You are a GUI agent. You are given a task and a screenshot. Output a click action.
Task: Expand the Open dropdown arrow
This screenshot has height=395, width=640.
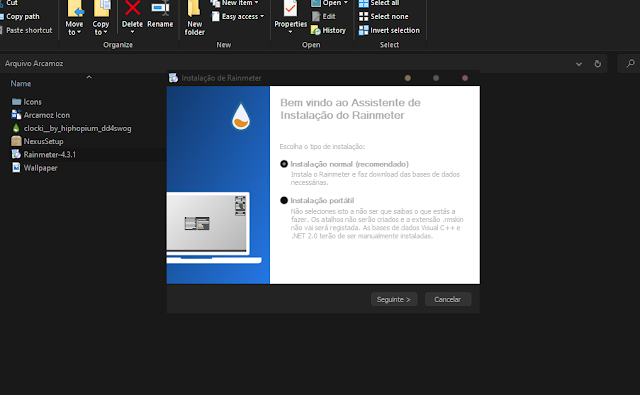346,3
